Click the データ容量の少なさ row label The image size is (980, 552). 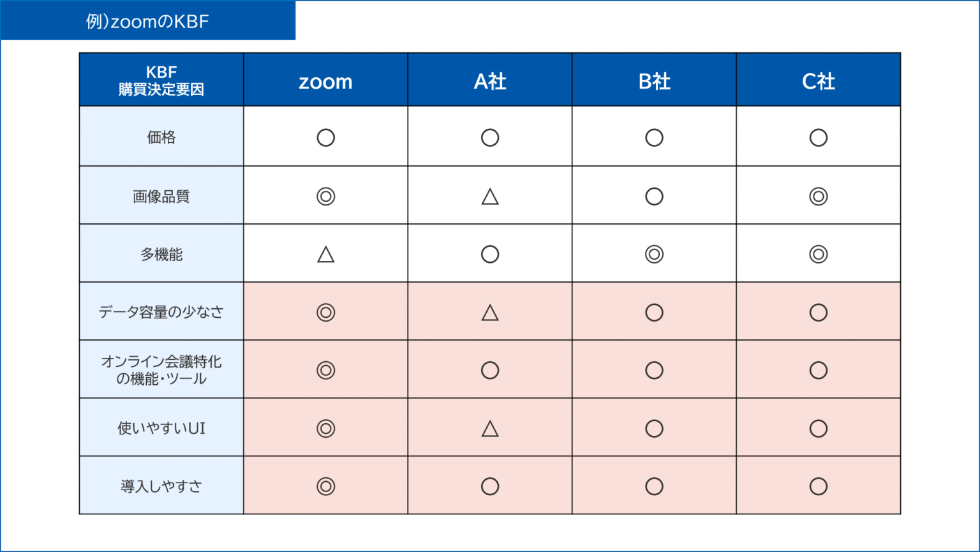point(161,312)
